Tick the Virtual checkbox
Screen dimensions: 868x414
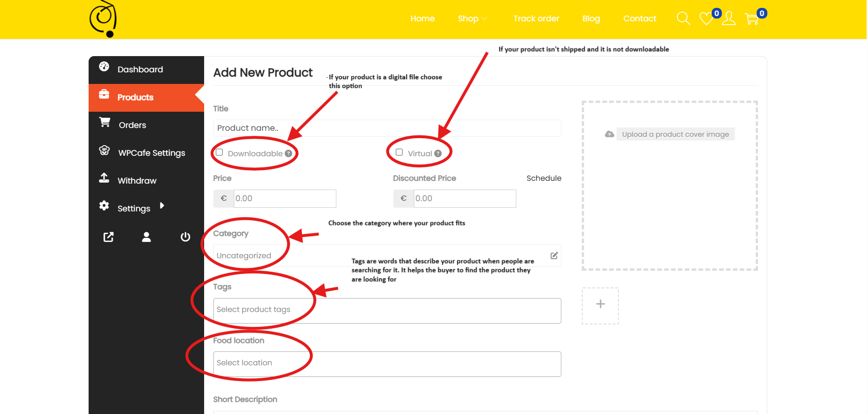(399, 153)
